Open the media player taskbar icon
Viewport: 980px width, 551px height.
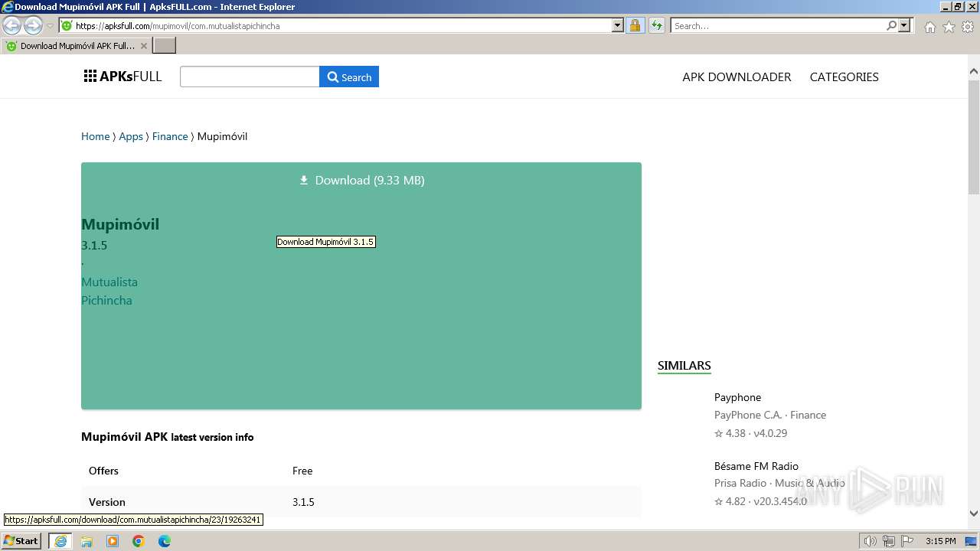point(113,541)
